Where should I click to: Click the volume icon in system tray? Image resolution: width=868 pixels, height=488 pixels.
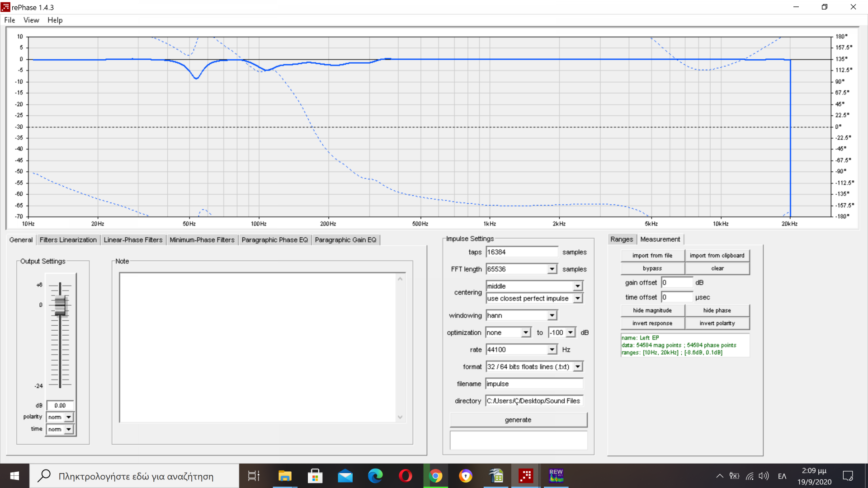tap(764, 476)
